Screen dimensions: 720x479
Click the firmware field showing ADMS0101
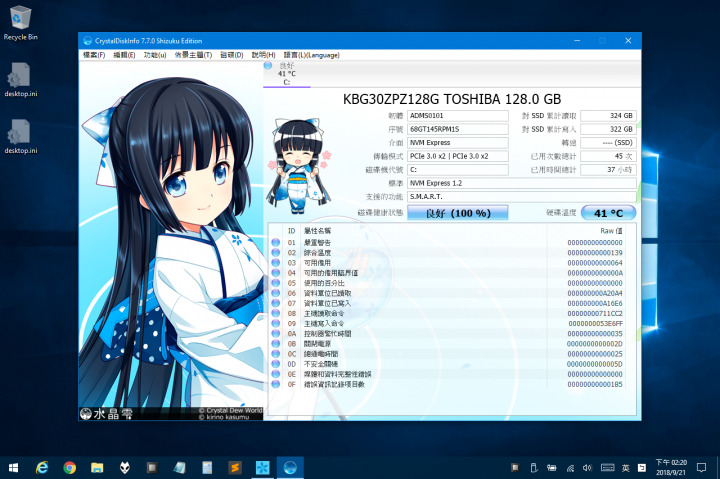(458, 116)
